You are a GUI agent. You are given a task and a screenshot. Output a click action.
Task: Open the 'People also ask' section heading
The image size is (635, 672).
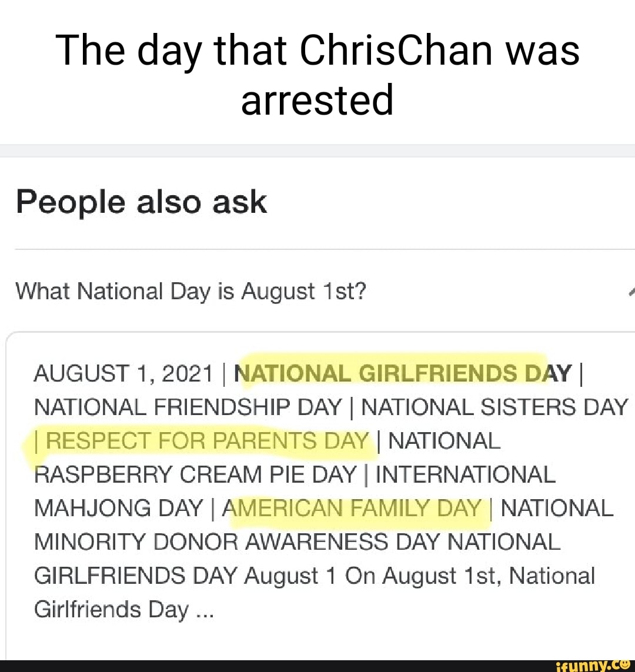click(141, 202)
